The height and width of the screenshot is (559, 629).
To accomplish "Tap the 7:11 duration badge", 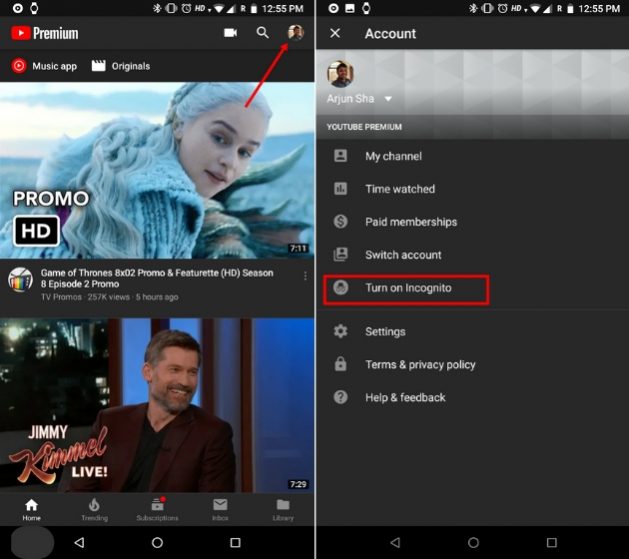I will pos(298,249).
